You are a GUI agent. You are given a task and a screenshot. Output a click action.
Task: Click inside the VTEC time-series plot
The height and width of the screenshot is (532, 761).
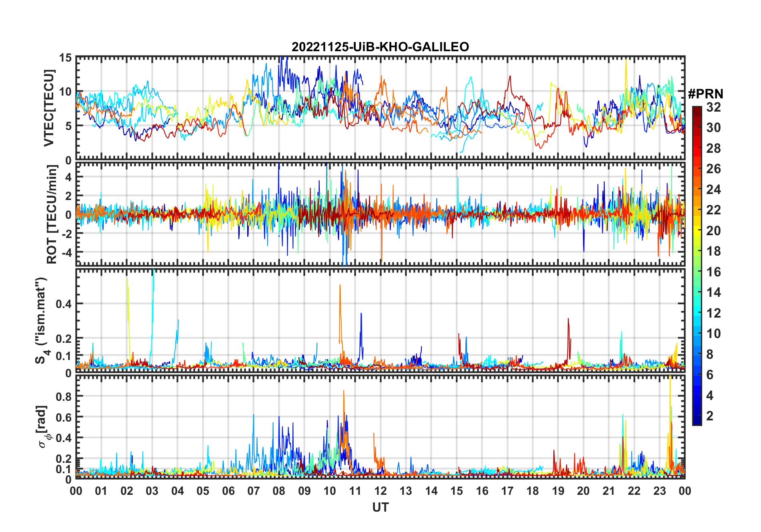(x=380, y=108)
